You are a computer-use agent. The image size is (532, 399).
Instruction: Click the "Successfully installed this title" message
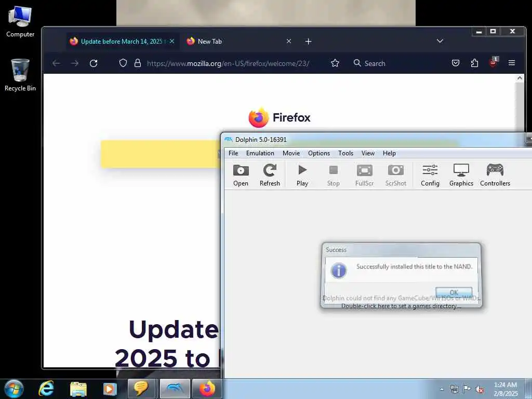(414, 267)
